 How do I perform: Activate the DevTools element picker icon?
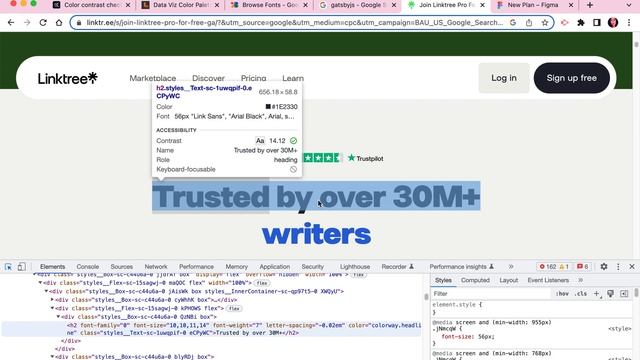(x=8, y=267)
